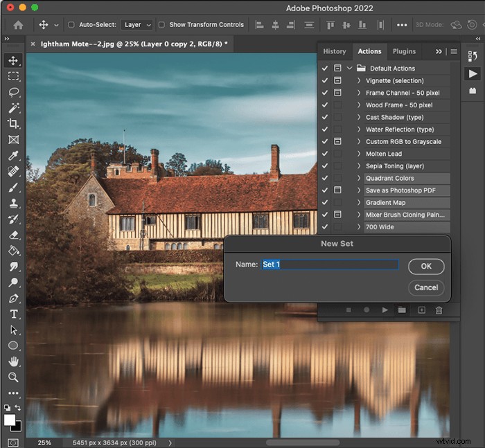Activate the Horizontal Type tool
The width and height of the screenshot is (485, 448).
pos(13,314)
